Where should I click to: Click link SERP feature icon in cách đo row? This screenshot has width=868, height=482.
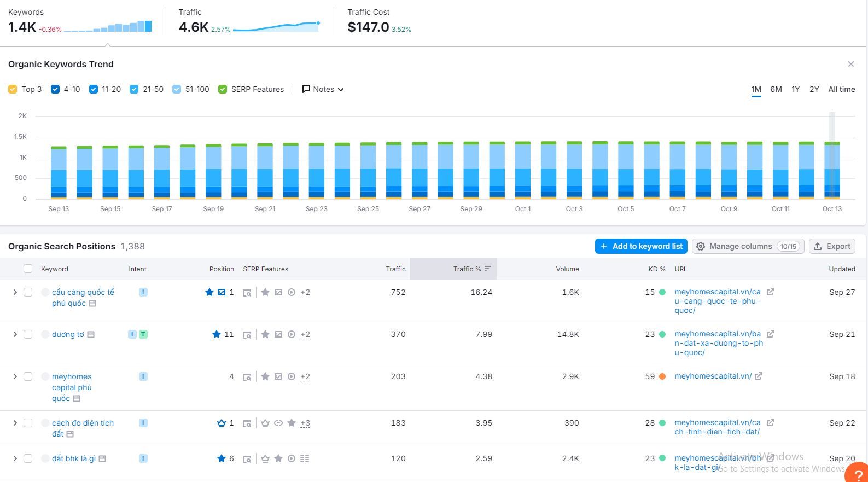click(278, 423)
